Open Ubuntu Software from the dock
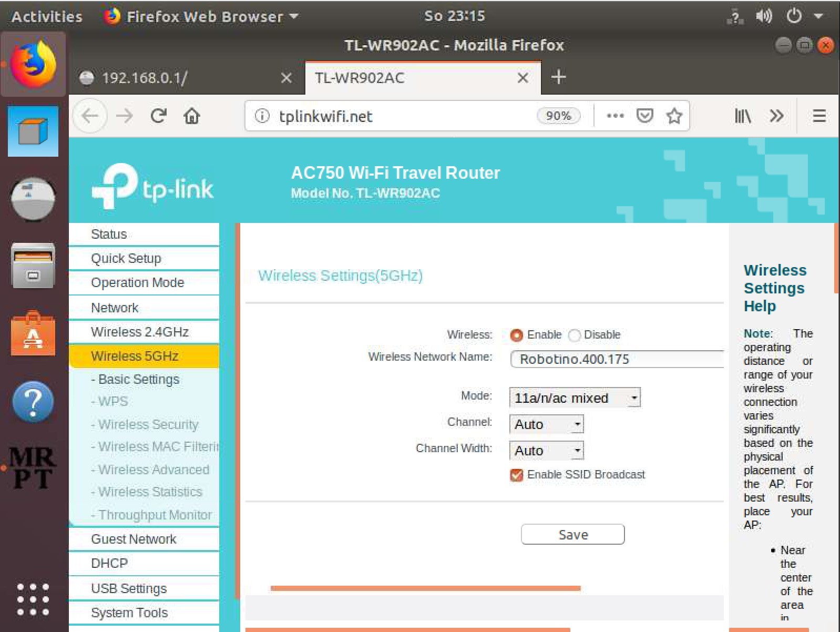The height and width of the screenshot is (632, 840). click(x=33, y=334)
